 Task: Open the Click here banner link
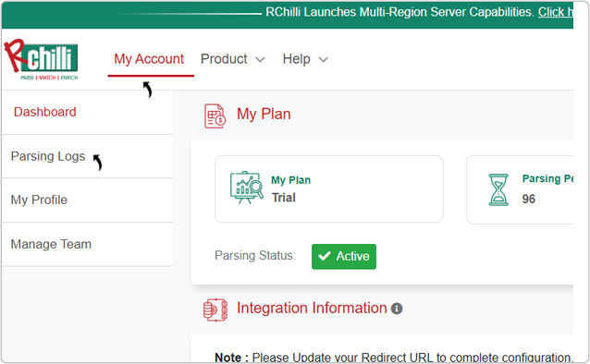[x=556, y=12]
